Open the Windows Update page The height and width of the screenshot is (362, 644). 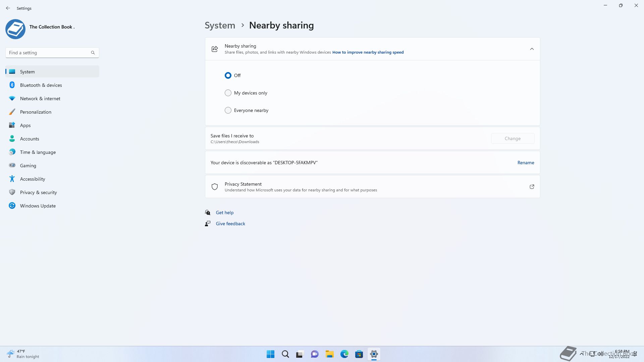point(52,206)
